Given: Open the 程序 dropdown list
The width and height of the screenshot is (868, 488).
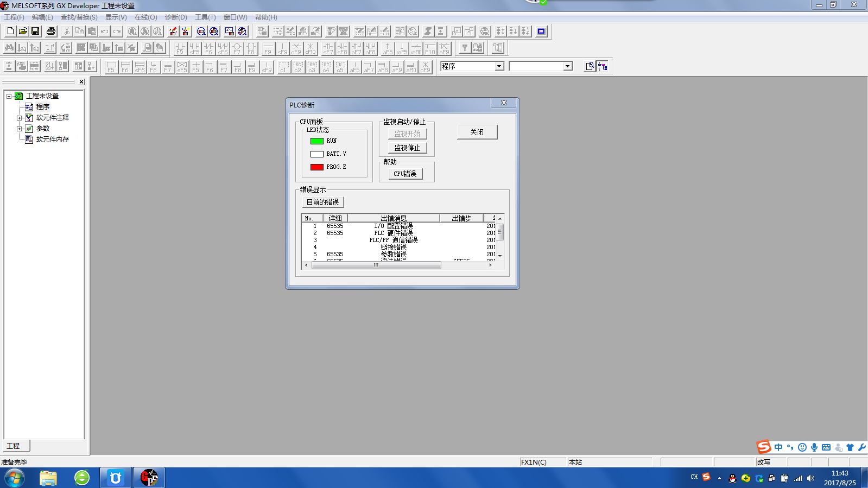Looking at the screenshot, I should (499, 66).
